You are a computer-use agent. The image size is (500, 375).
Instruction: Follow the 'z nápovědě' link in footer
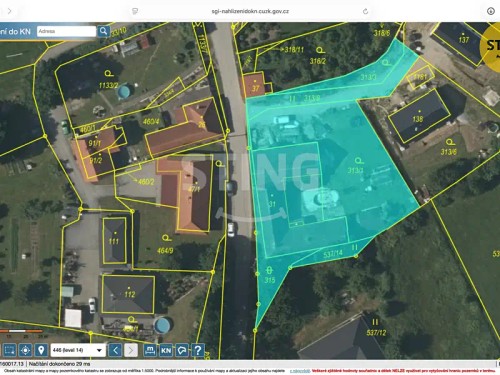pyautogui.click(x=300, y=371)
